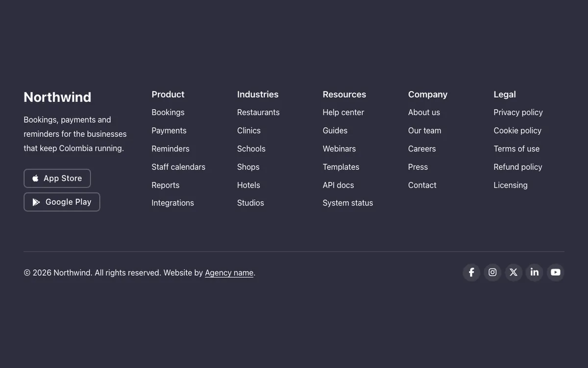Open the Press link
Image resolution: width=588 pixels, height=368 pixels.
click(418, 167)
